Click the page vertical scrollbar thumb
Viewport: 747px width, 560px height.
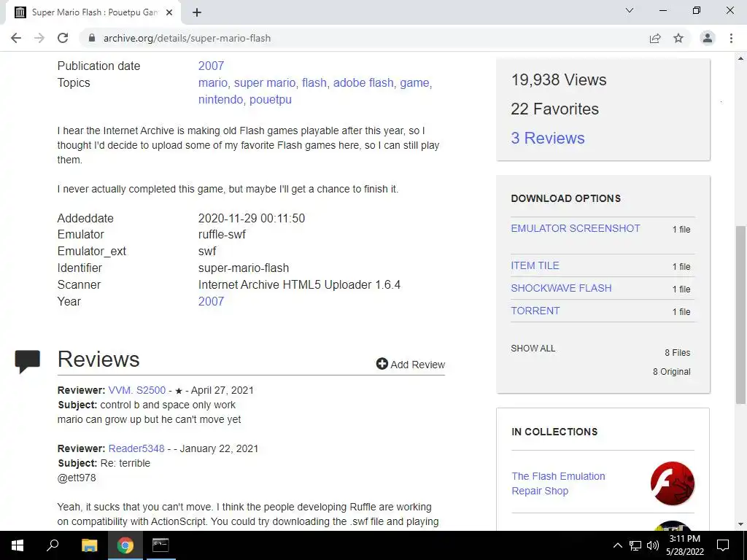pyautogui.click(x=740, y=314)
